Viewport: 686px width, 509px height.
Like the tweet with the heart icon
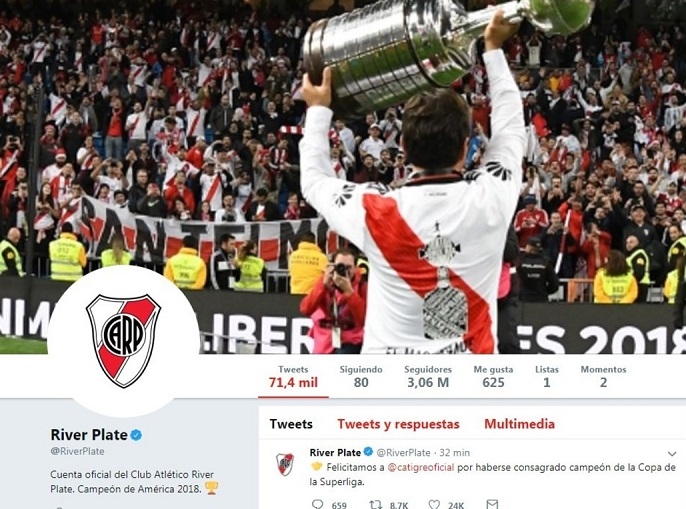434,505
